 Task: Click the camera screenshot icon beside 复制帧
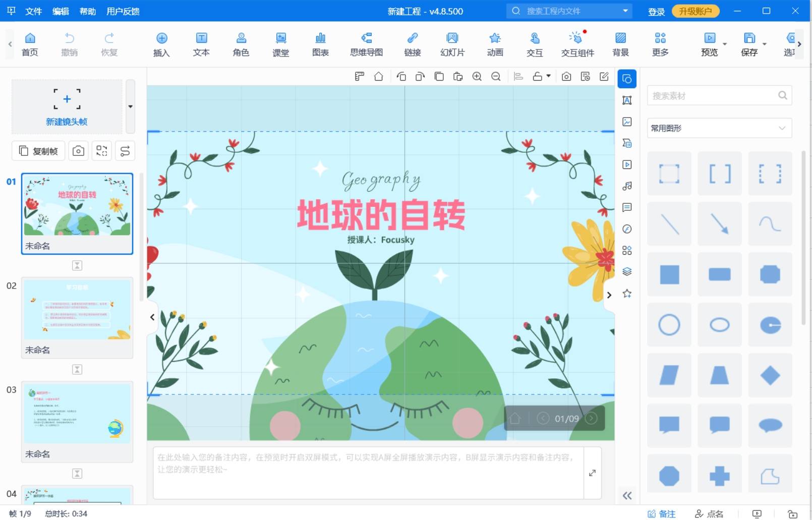78,151
